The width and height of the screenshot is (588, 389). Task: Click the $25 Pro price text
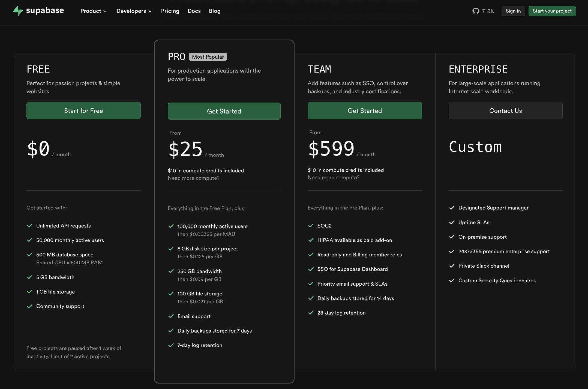[185, 149]
